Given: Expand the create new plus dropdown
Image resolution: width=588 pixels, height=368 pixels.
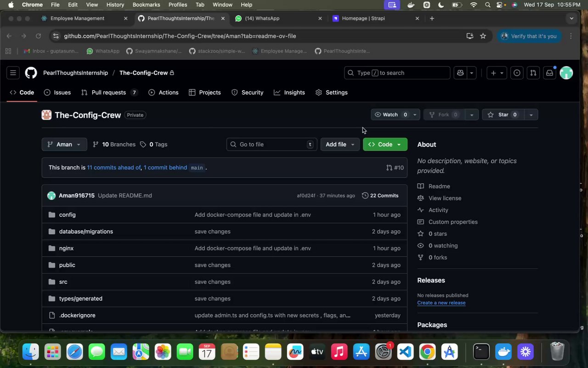Looking at the screenshot, I should [497, 73].
